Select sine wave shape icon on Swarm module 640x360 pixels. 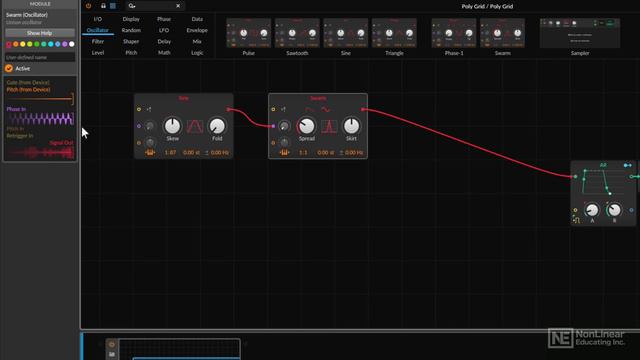tap(326, 109)
